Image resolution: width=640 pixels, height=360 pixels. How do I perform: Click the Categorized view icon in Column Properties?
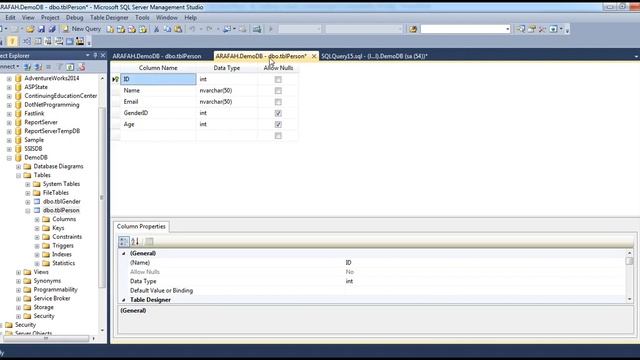click(124, 241)
